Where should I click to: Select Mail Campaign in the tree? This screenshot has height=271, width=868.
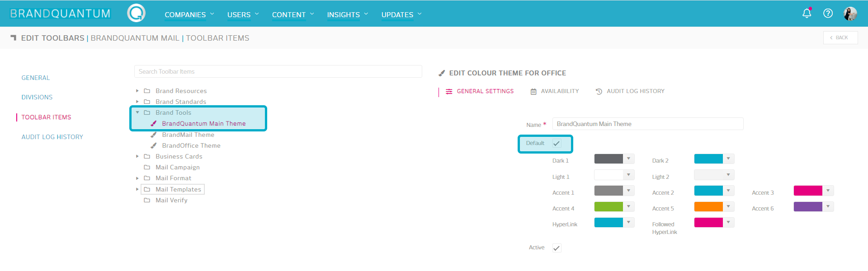pos(178,167)
